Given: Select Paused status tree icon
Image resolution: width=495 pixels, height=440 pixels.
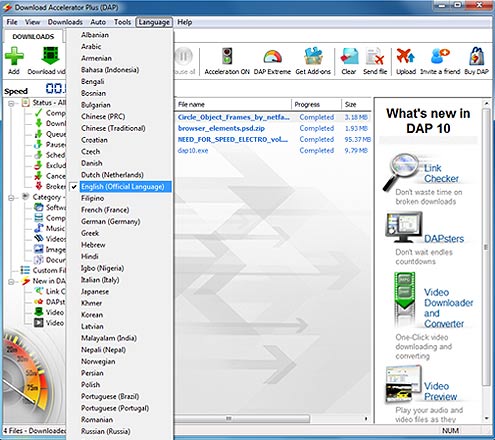Looking at the screenshot, I should click(39, 144).
